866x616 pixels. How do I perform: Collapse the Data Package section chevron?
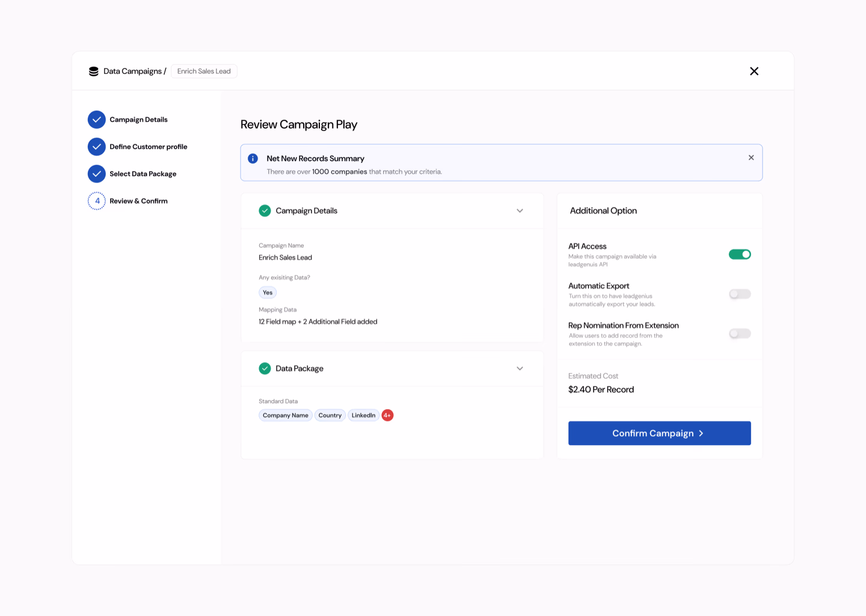pyautogui.click(x=520, y=368)
